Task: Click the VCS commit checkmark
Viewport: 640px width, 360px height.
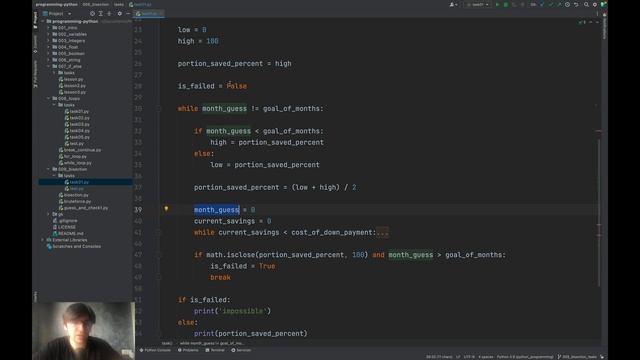Action: pos(551,4)
